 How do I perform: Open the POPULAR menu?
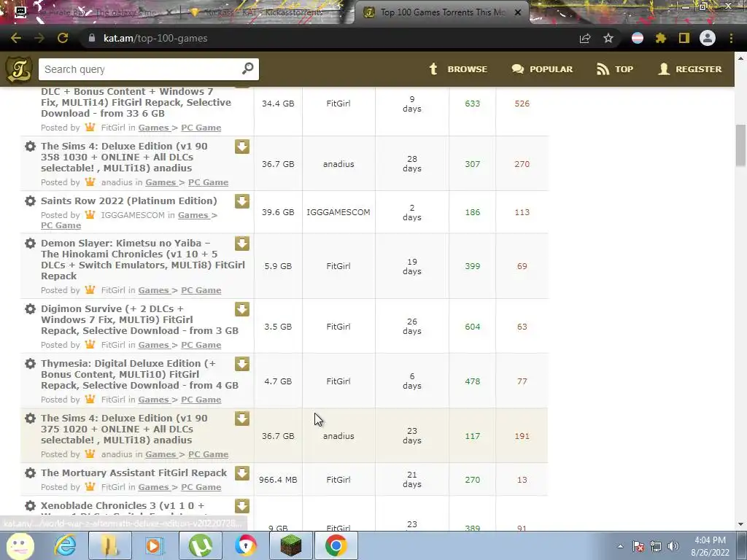tap(542, 69)
